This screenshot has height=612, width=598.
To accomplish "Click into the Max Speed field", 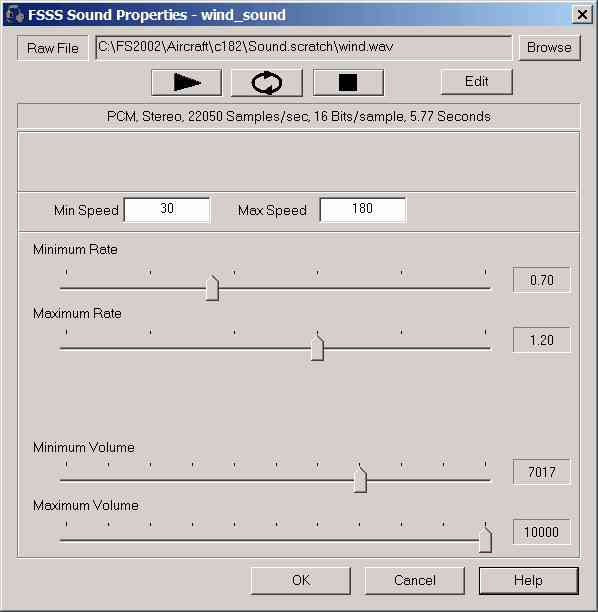I will [363, 210].
